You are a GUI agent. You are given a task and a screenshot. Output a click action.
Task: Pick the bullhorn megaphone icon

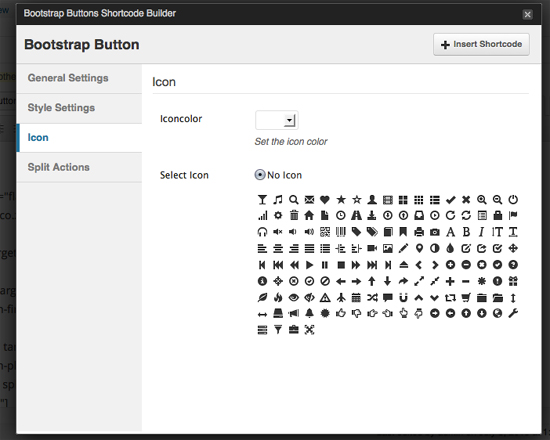tap(294, 313)
